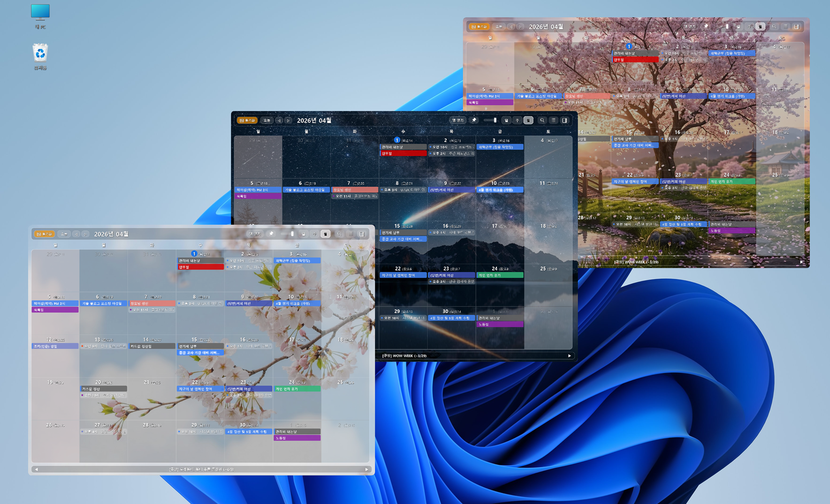
Task: Open the 만우절 event in starry-sky calendar
Action: pos(403,153)
